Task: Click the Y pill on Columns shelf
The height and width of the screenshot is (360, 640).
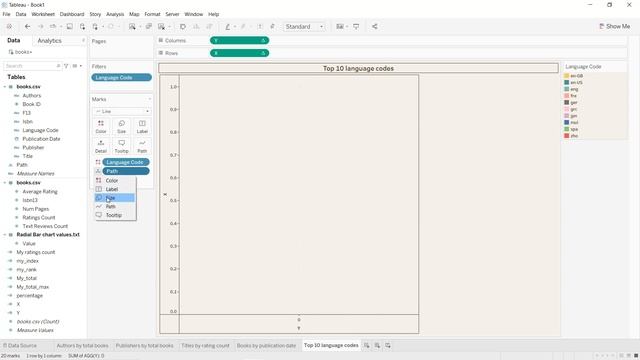Action: tap(240, 40)
